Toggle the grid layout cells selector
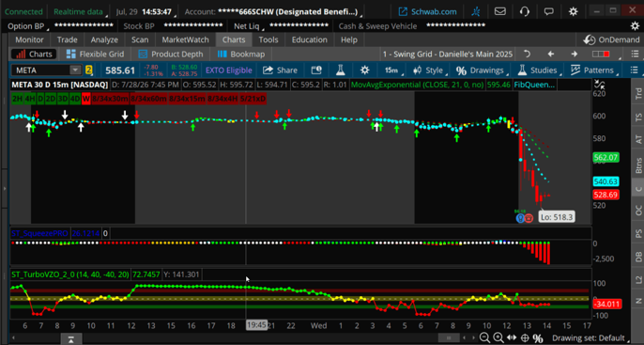 601,54
